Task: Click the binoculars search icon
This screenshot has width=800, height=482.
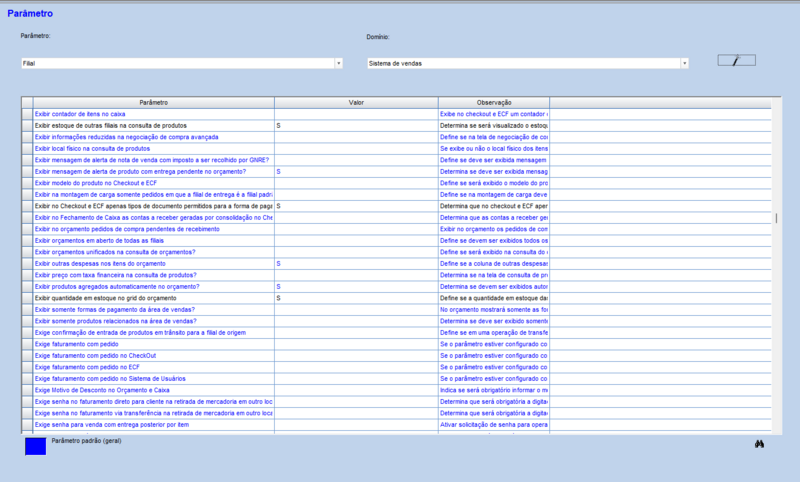Action: (x=759, y=444)
